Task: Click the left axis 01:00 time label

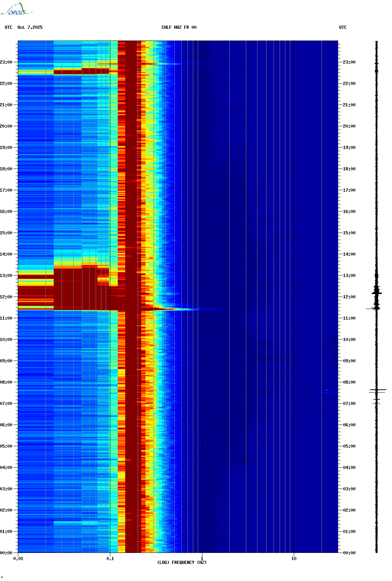Action: point(6,532)
